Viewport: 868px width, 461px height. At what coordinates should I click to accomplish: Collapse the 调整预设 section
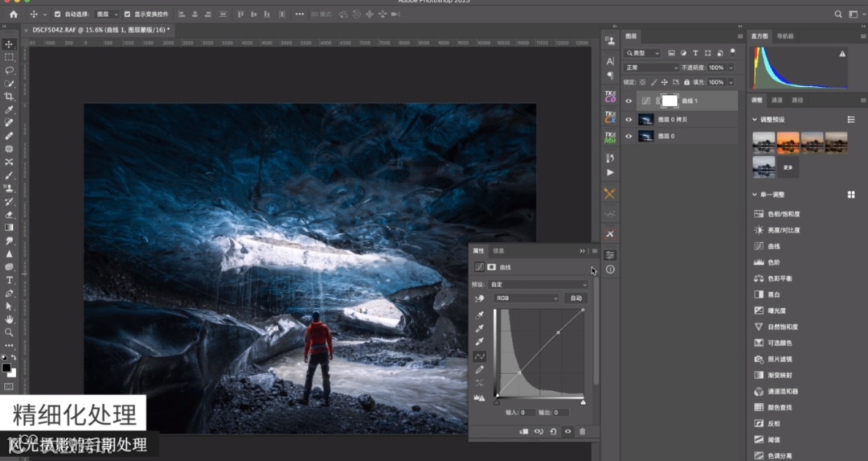pyautogui.click(x=755, y=119)
